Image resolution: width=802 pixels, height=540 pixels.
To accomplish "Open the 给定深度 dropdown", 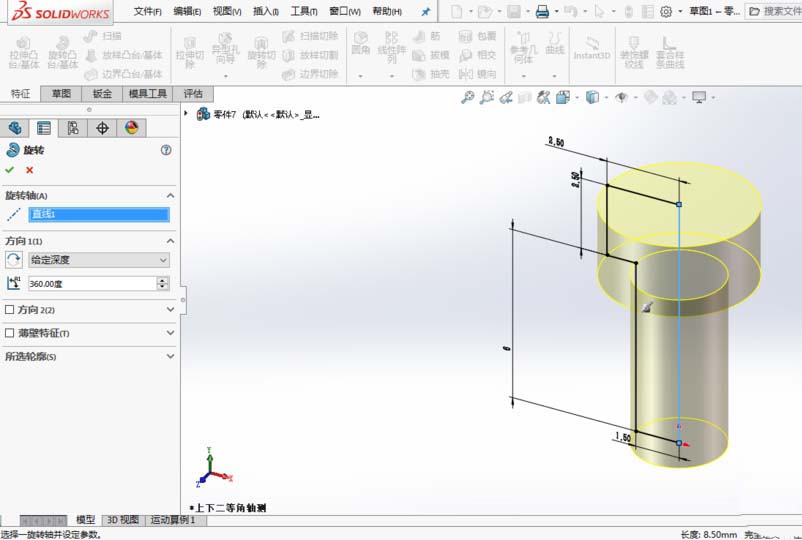I will tap(99, 260).
